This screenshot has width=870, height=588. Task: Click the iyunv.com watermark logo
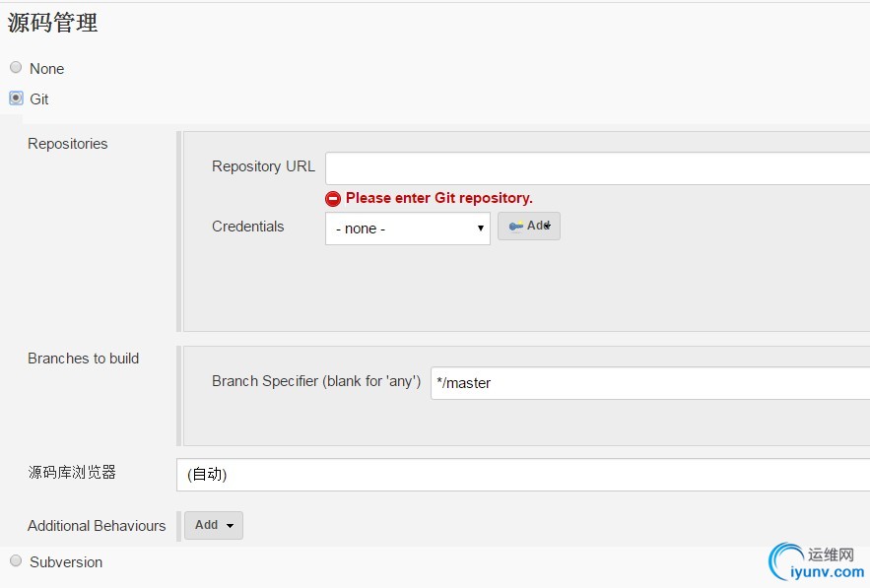tap(816, 562)
